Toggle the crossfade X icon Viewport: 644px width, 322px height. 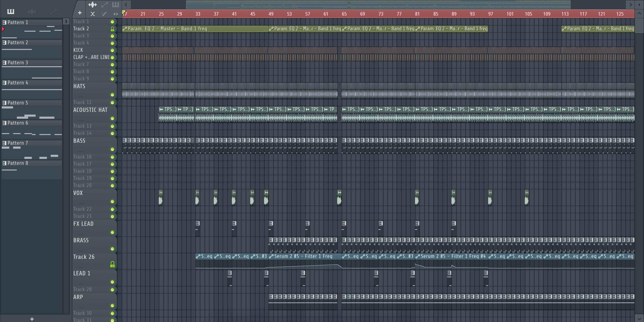tap(93, 14)
